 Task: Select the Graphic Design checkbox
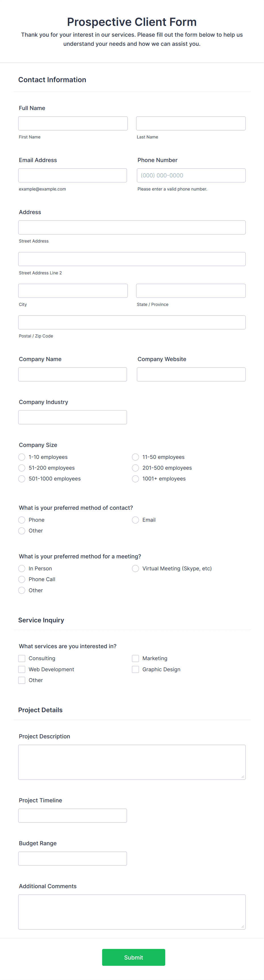point(135,669)
